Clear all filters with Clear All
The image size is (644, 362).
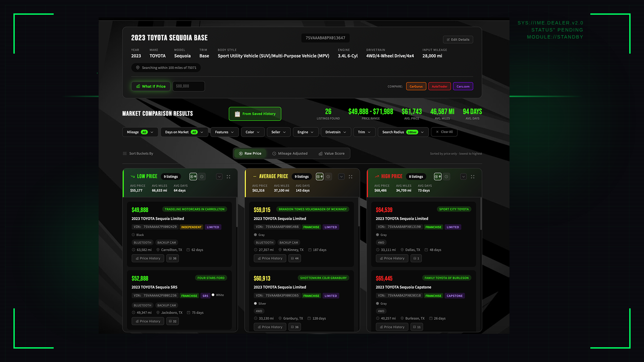pyautogui.click(x=444, y=132)
